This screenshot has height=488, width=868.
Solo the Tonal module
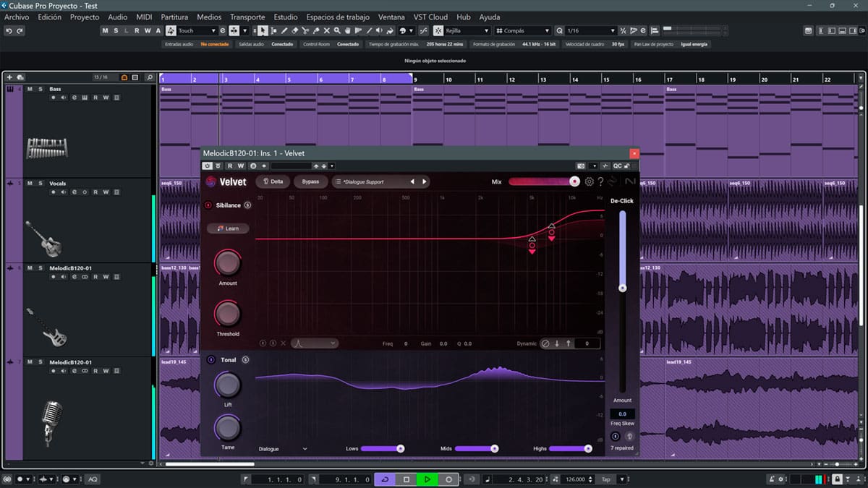[x=245, y=359]
